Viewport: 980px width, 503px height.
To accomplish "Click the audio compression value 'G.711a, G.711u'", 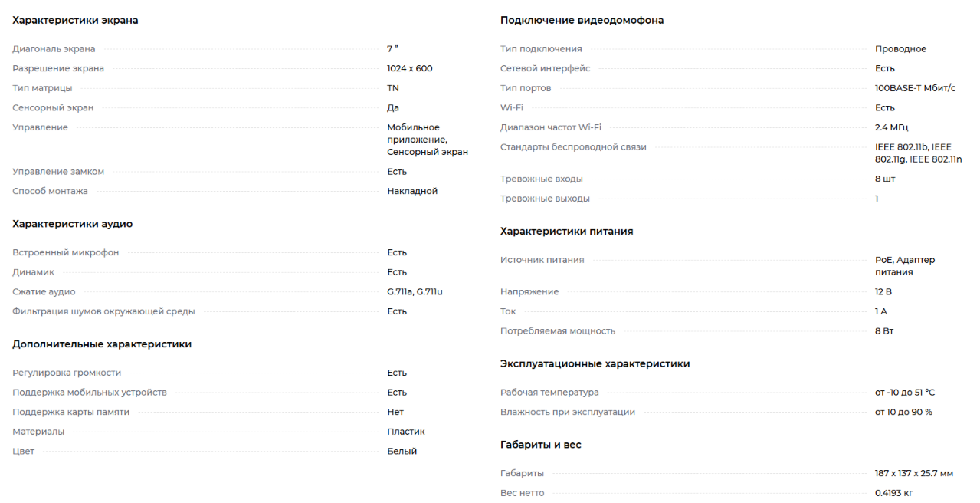I will (x=415, y=292).
